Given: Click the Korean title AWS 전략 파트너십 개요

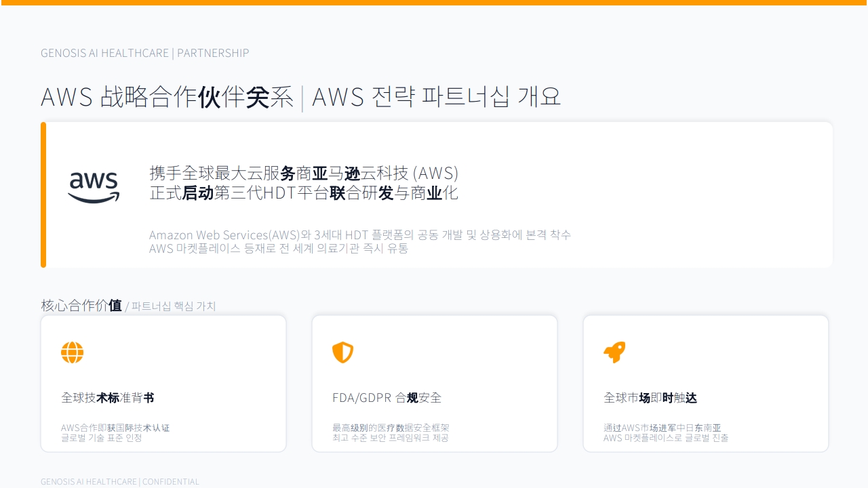Looking at the screenshot, I should (x=436, y=97).
